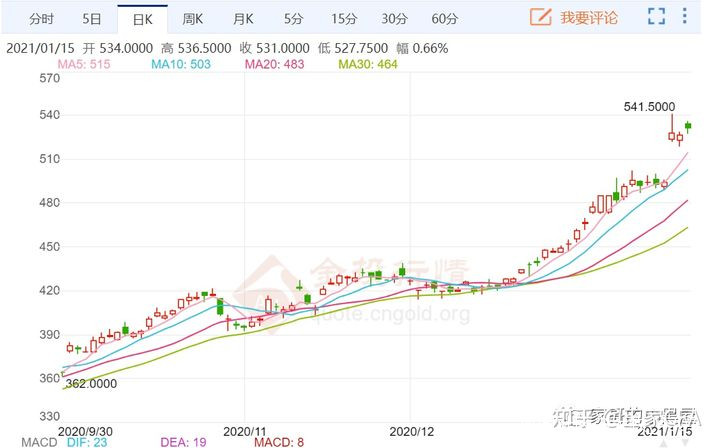
Task: Select the 60分 interval tab
Action: tap(444, 19)
